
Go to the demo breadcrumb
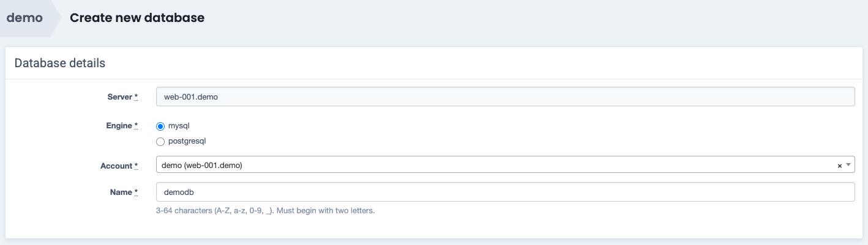pyautogui.click(x=24, y=18)
